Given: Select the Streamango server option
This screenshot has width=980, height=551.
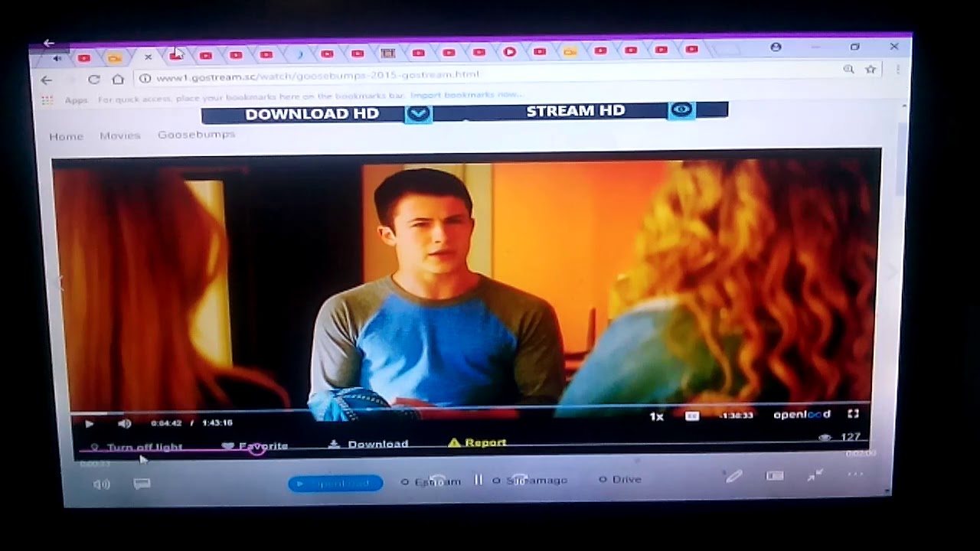Looking at the screenshot, I should tap(530, 480).
